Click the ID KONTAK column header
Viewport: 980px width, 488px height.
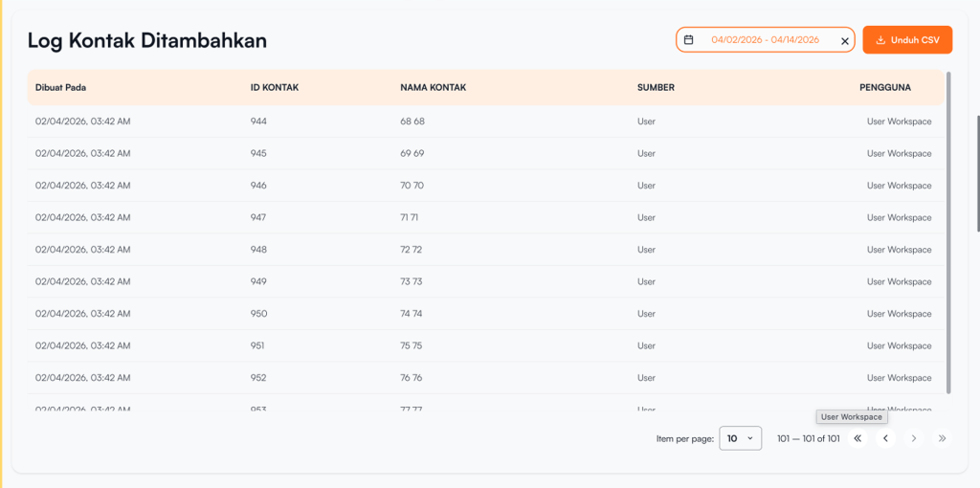[x=275, y=87]
